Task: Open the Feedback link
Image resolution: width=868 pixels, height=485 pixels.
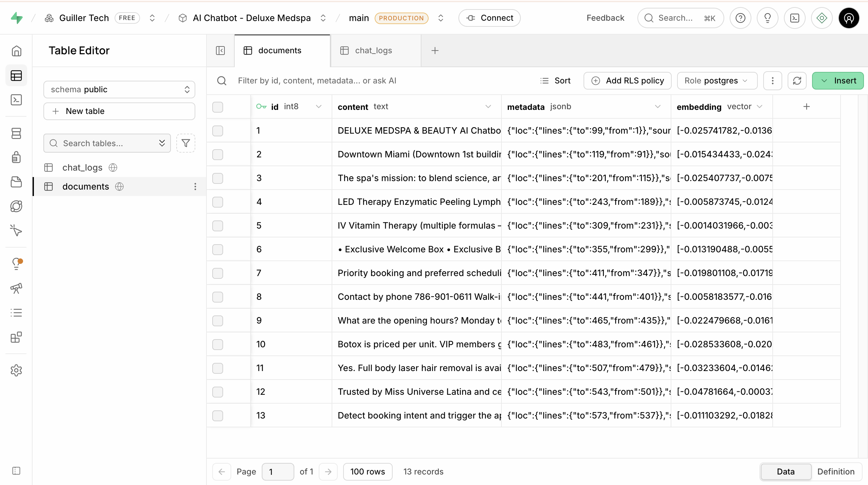Action: (x=605, y=18)
